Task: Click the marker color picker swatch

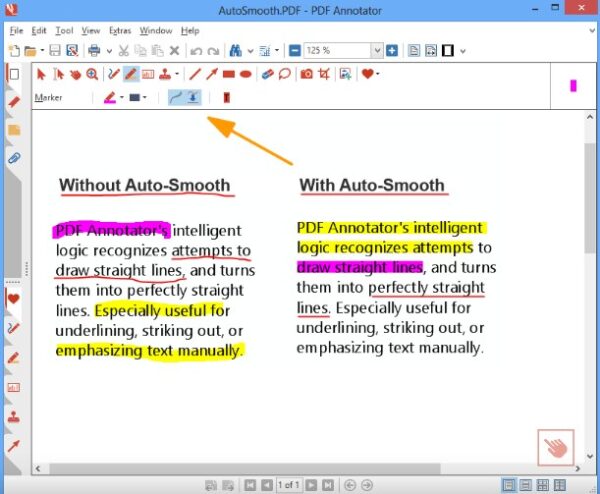Action: coord(110,97)
